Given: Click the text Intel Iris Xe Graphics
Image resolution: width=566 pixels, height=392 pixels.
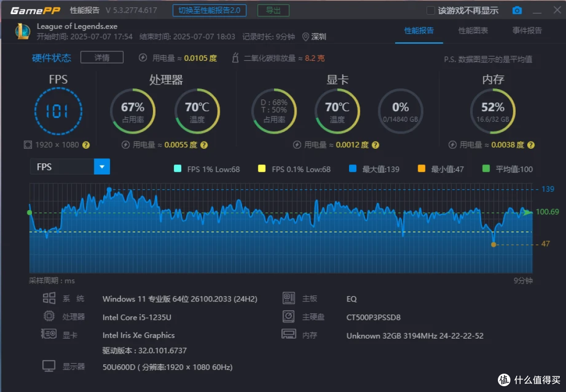Looking at the screenshot, I should [138, 335].
